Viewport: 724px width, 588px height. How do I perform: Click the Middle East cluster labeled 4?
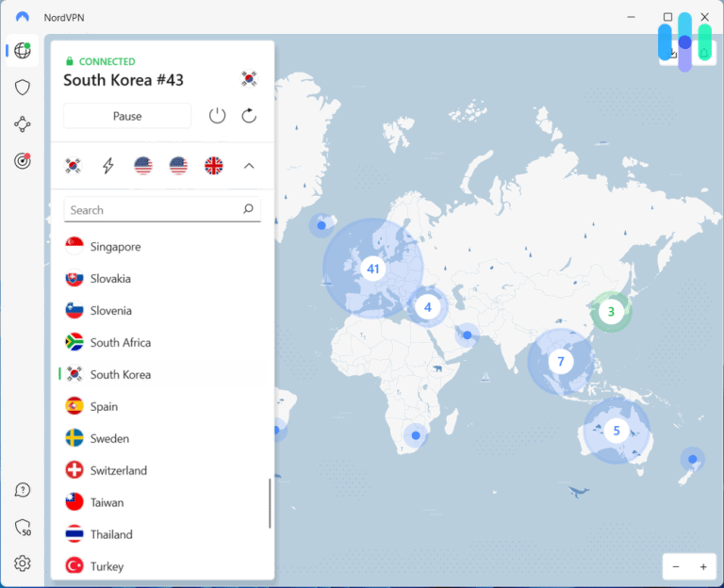(x=428, y=307)
